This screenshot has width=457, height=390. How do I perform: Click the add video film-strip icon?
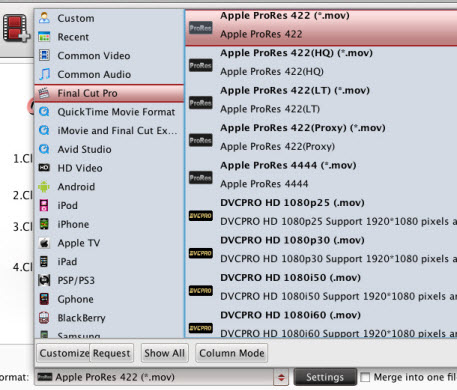[x=16, y=28]
